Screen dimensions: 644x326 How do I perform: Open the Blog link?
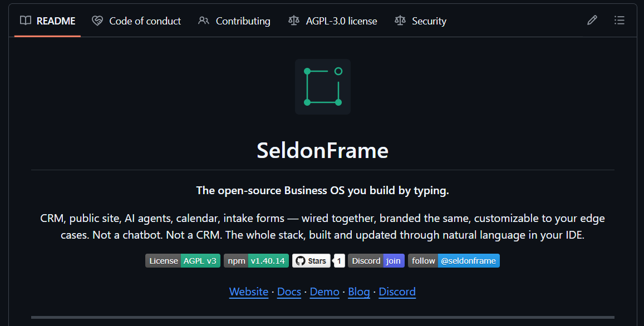click(x=359, y=292)
